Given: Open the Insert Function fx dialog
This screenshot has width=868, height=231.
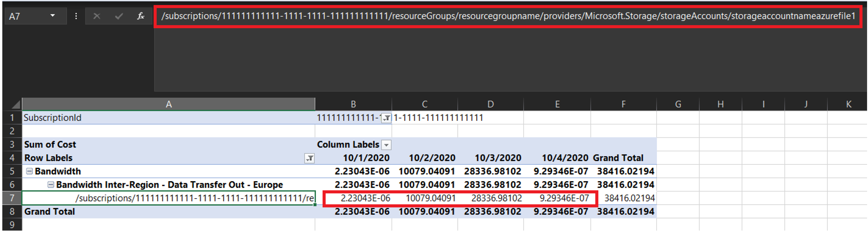Looking at the screenshot, I should click(x=140, y=16).
